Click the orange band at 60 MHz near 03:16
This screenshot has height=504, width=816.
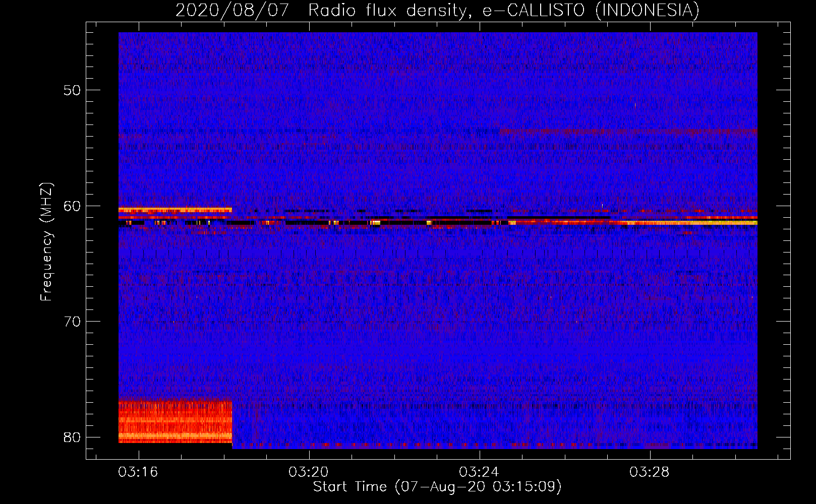coord(175,210)
